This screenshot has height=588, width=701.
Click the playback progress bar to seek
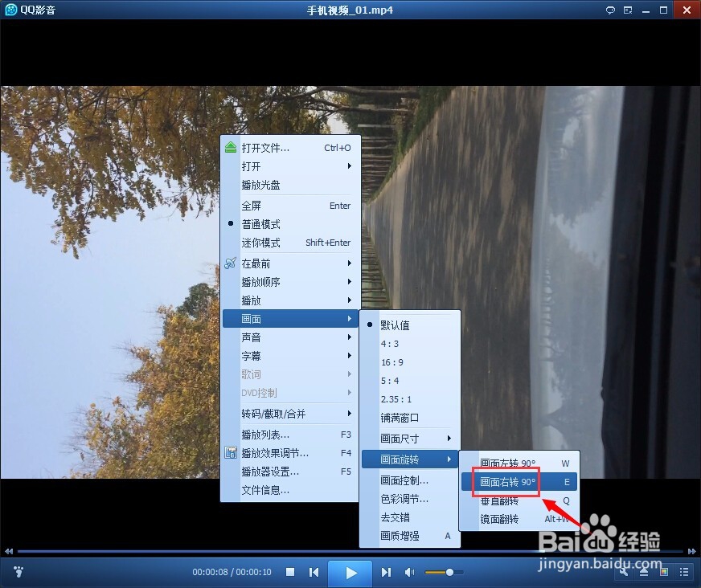coord(241,552)
